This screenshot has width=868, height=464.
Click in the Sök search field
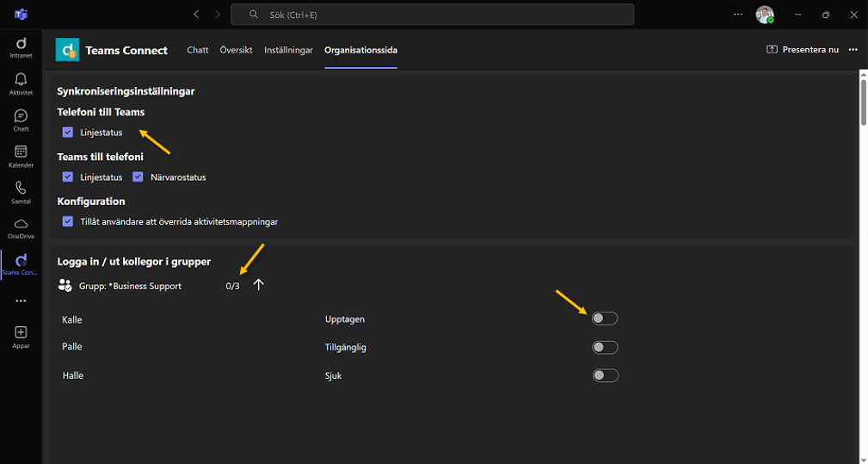433,15
